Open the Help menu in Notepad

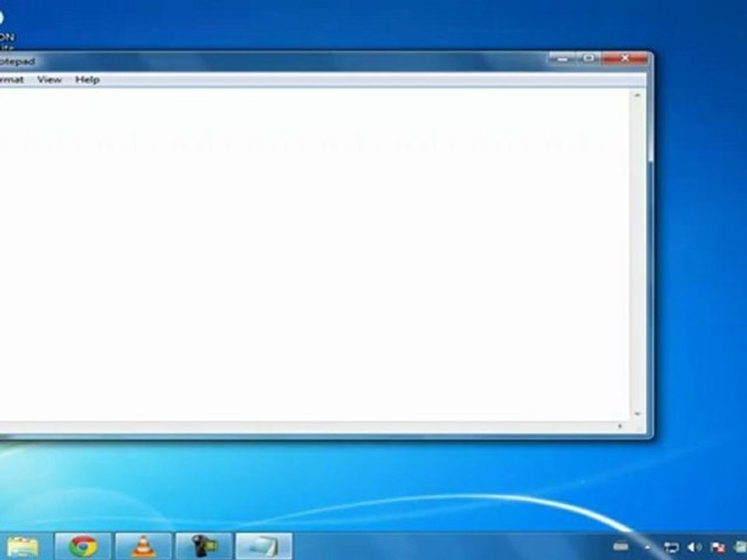point(87,79)
